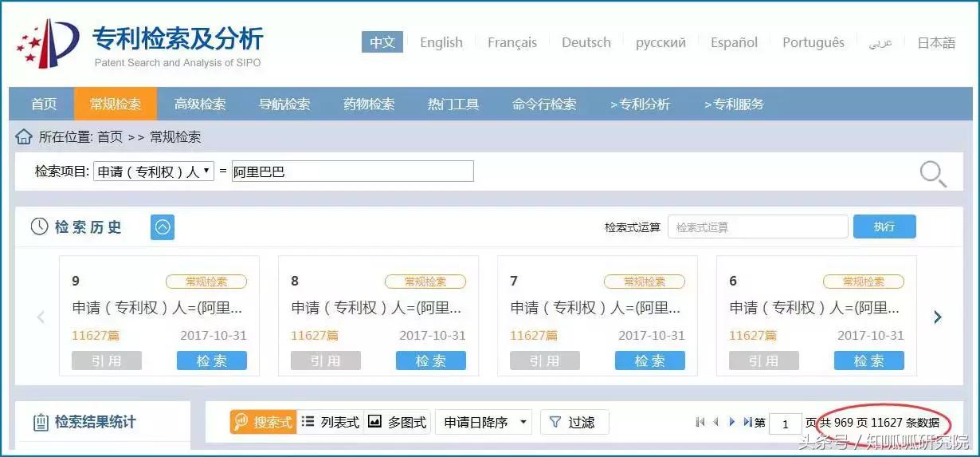Switch language to Español
The width and height of the screenshot is (980, 457).
734,42
